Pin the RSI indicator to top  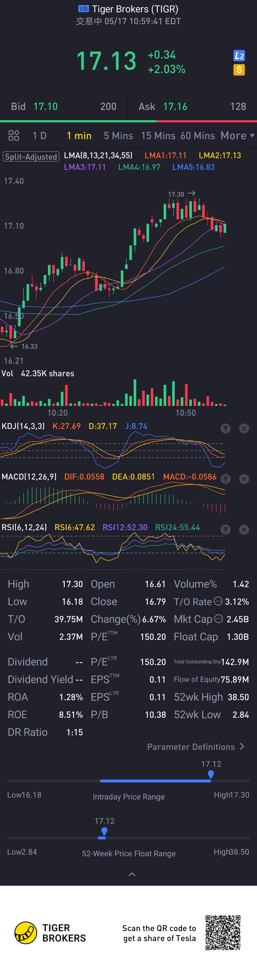[x=226, y=530]
